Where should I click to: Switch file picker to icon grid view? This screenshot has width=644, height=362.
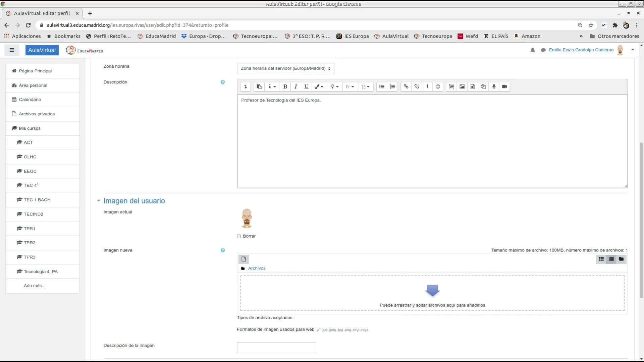601,259
